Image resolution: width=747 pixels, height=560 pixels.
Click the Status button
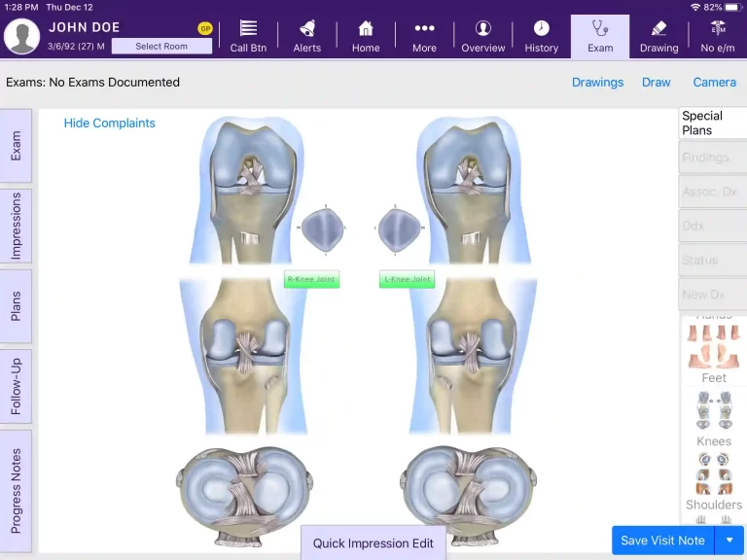pyautogui.click(x=713, y=260)
